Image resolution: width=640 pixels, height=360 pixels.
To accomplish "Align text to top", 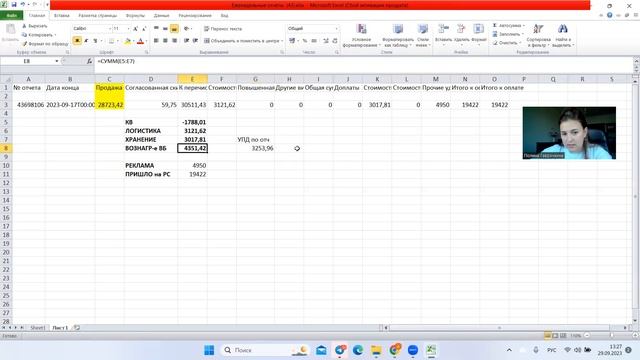I will (156, 29).
